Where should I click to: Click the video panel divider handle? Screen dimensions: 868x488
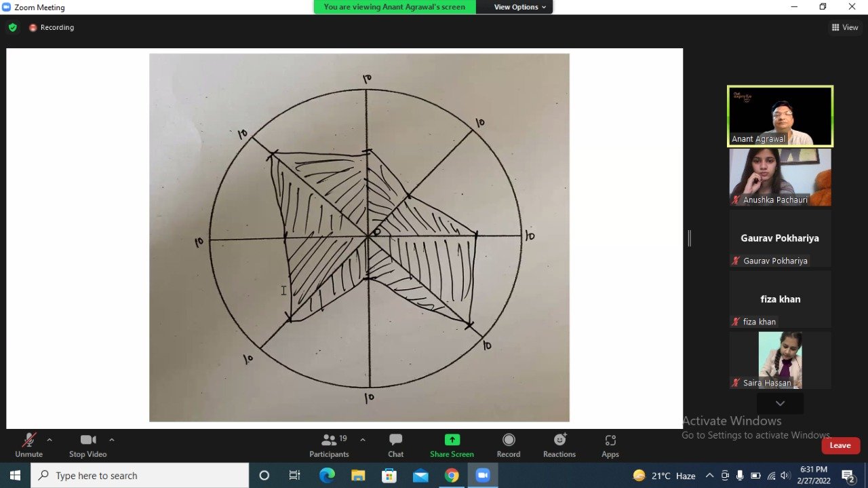coord(689,238)
